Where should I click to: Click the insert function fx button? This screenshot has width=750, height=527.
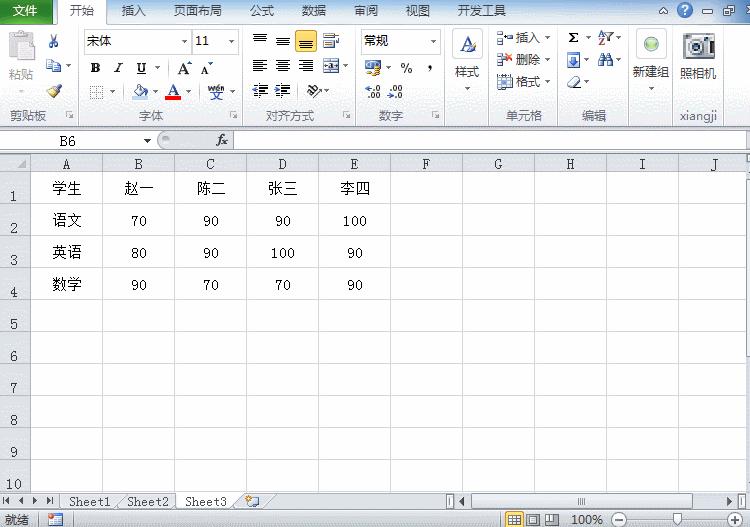221,140
